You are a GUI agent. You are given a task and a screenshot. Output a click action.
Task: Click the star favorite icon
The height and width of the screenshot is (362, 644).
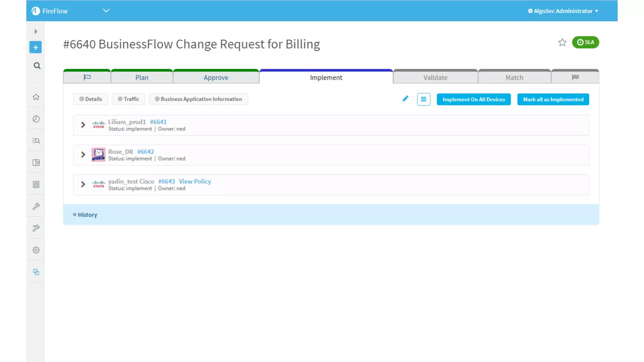pyautogui.click(x=562, y=42)
